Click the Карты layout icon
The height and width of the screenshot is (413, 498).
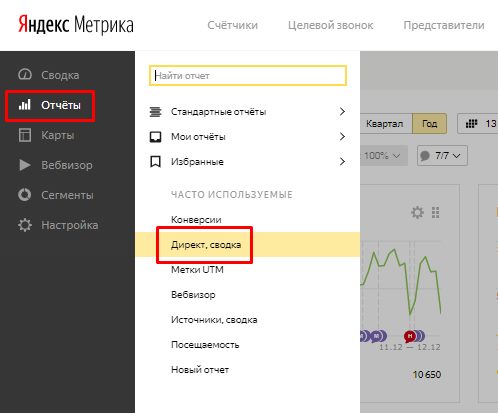tap(25, 135)
